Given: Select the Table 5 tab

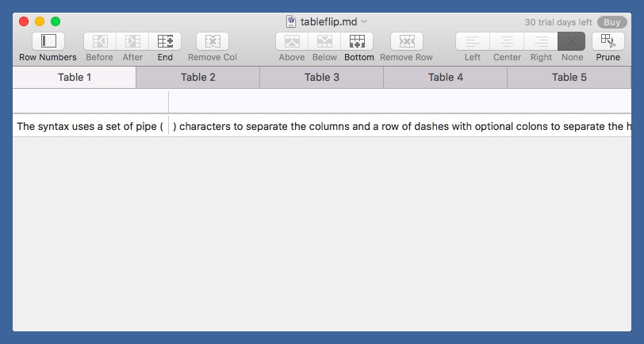Looking at the screenshot, I should 569,77.
